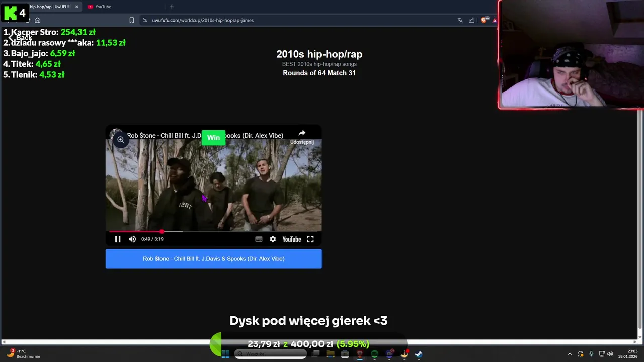Show hidden system tray icons

point(570,354)
